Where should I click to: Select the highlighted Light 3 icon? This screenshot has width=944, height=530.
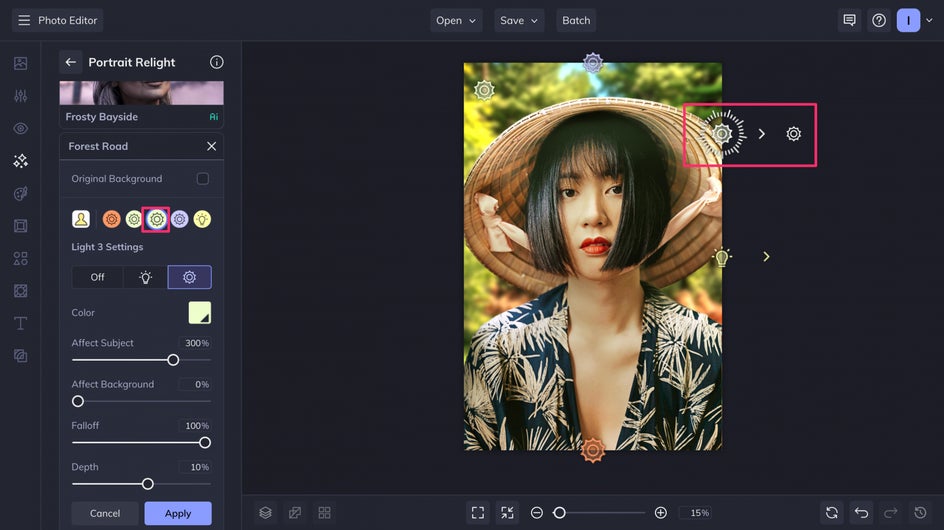157,219
